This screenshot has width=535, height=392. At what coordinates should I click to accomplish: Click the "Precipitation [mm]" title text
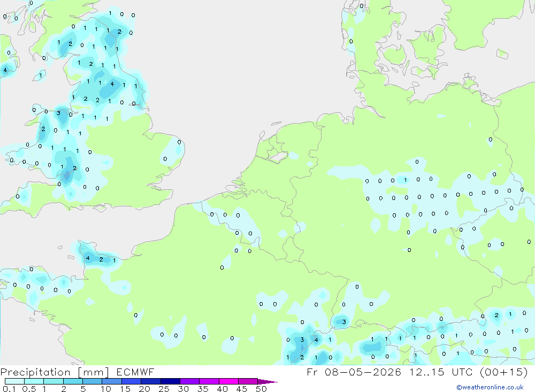coord(55,372)
